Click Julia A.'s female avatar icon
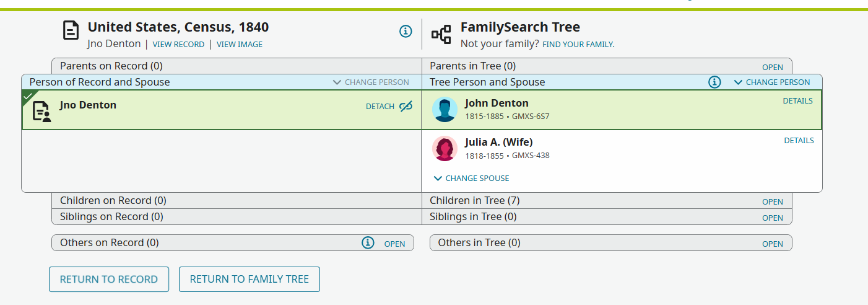Viewport: 868px width, 305px height. (445, 149)
